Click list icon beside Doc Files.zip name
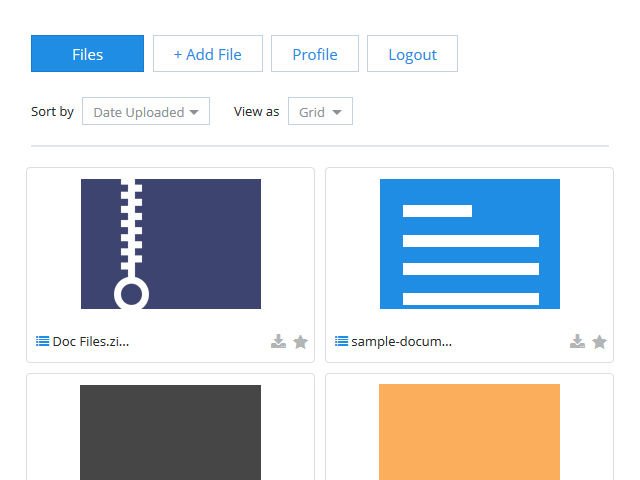This screenshot has height=480, width=640. tap(42, 341)
